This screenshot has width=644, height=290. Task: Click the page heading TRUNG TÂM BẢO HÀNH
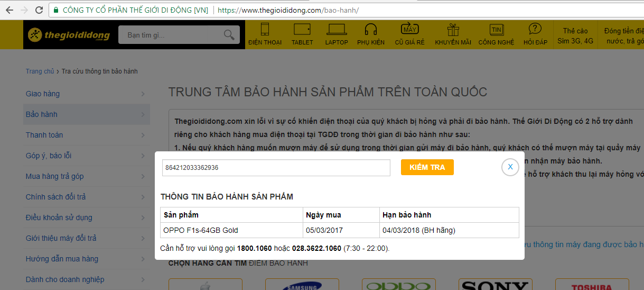[328, 92]
